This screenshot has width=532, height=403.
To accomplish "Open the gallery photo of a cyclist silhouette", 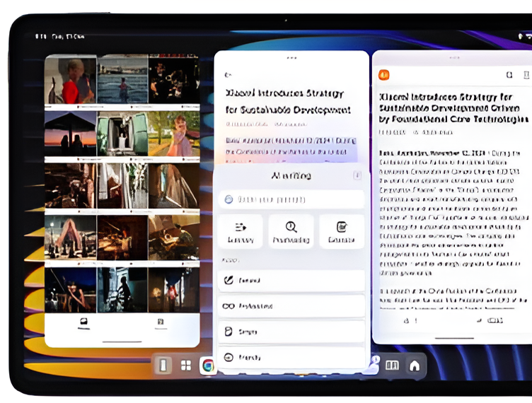I will 122,290.
